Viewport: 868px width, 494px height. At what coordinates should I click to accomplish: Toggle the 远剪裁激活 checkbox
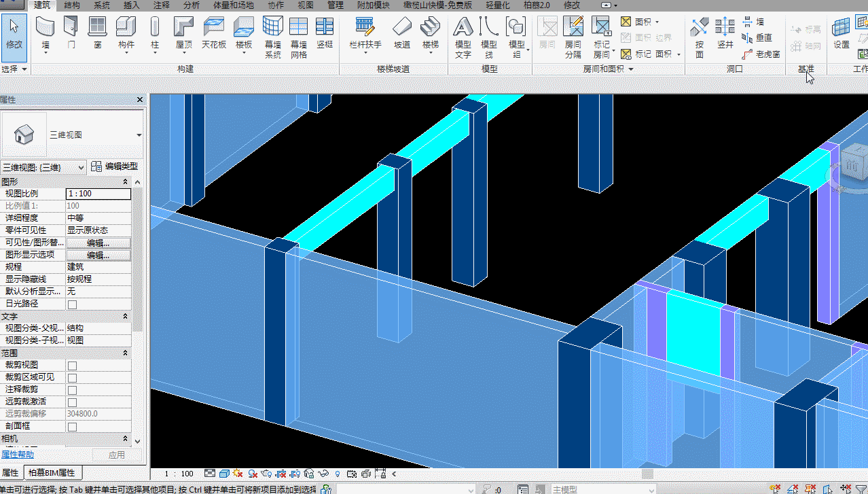click(x=72, y=402)
